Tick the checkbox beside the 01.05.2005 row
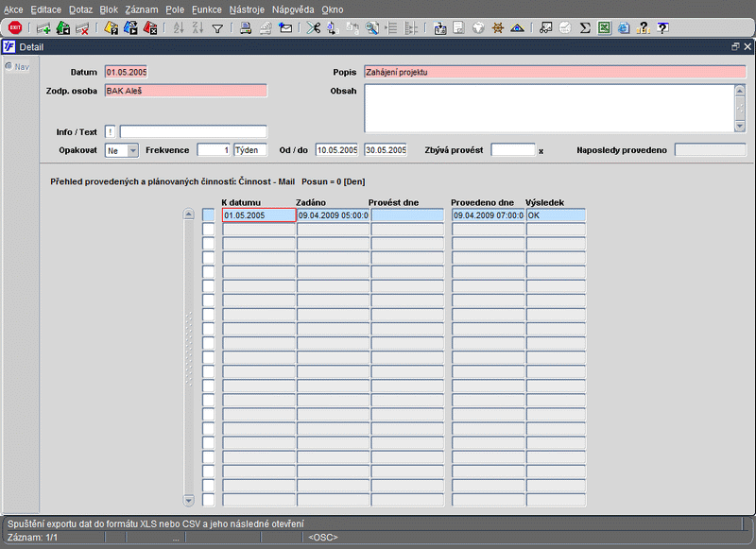Viewport: 756px width, 549px height. click(x=208, y=215)
